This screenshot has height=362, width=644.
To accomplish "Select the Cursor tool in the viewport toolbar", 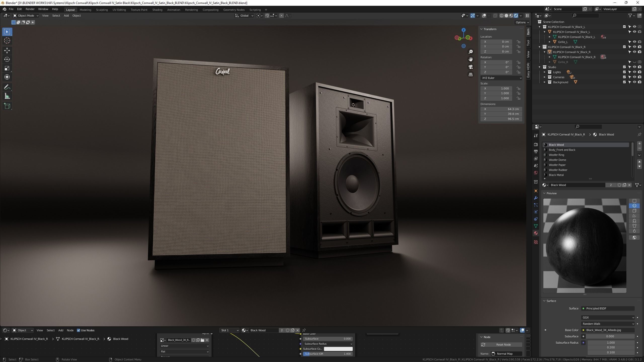I will pos(7,41).
